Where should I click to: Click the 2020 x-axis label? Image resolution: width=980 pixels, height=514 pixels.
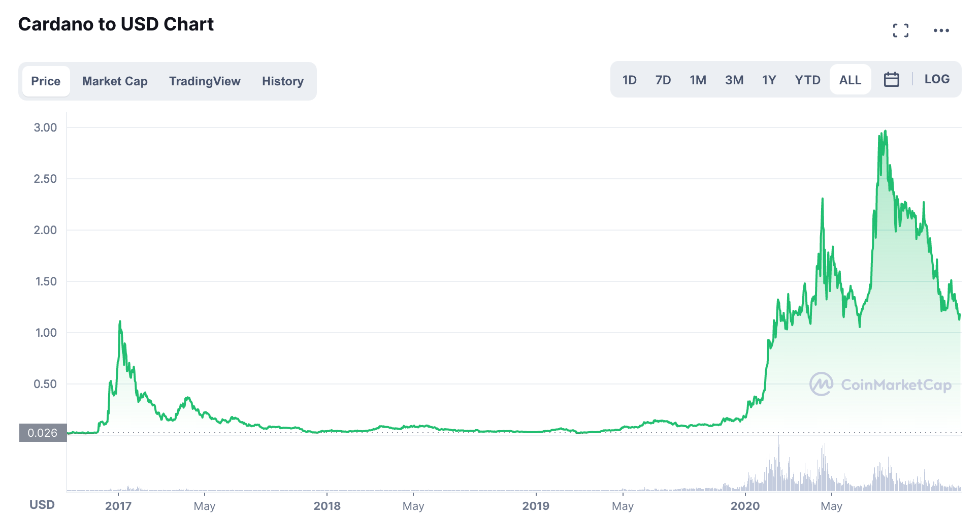745,506
